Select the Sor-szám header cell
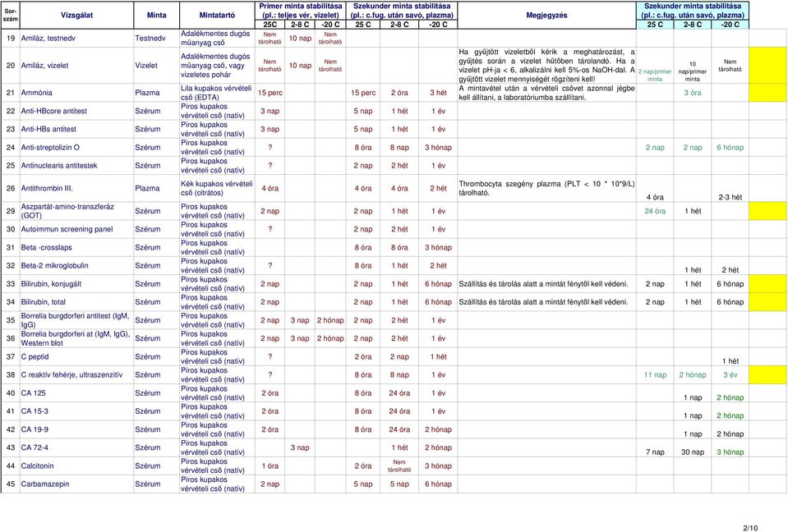The image size is (788, 532). (11, 15)
